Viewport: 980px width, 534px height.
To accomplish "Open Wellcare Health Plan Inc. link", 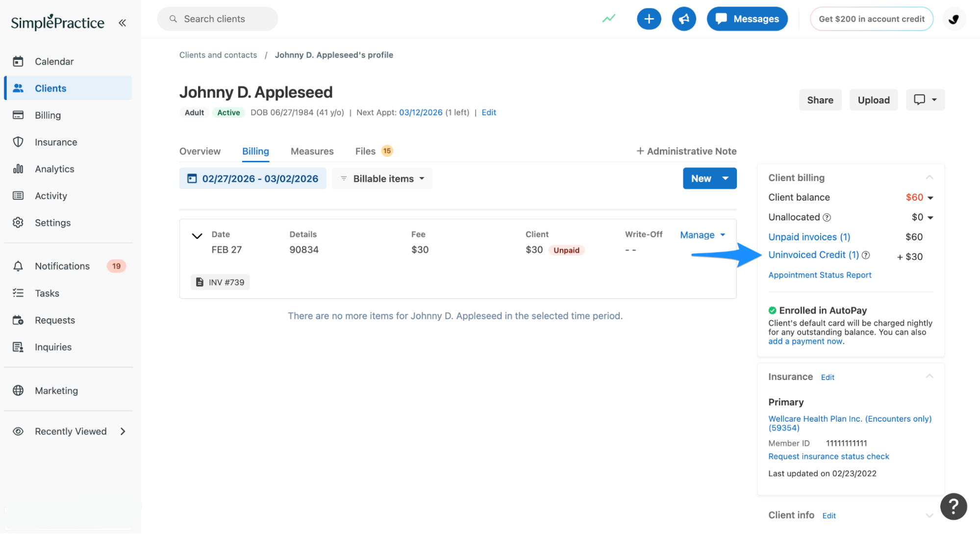I will tap(850, 423).
